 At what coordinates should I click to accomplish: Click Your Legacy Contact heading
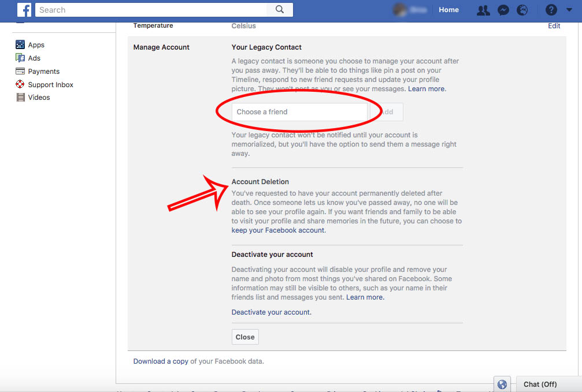click(x=266, y=47)
